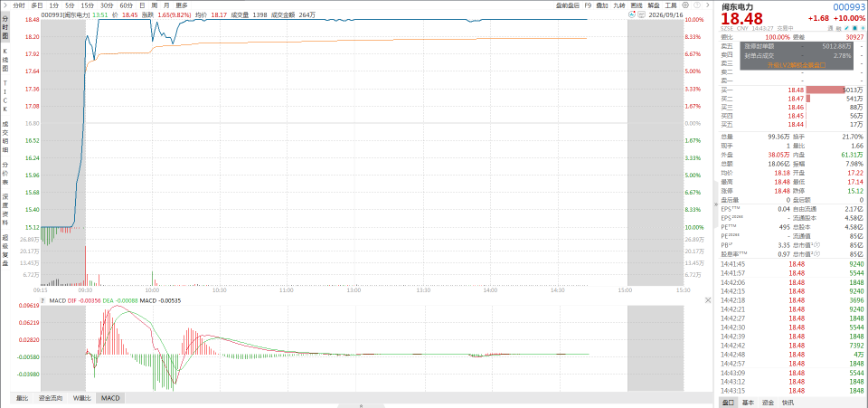The width and height of the screenshot is (868, 408).
Task: Expand the left sidebar chevron at top-left
Action: point(4,5)
